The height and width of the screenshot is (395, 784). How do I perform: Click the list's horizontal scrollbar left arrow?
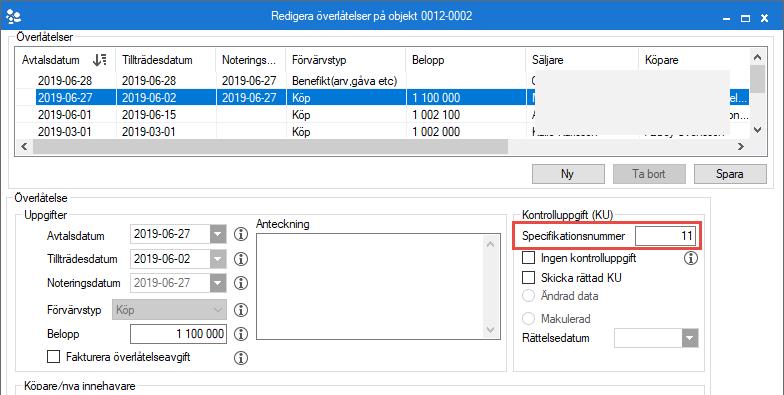(24, 147)
